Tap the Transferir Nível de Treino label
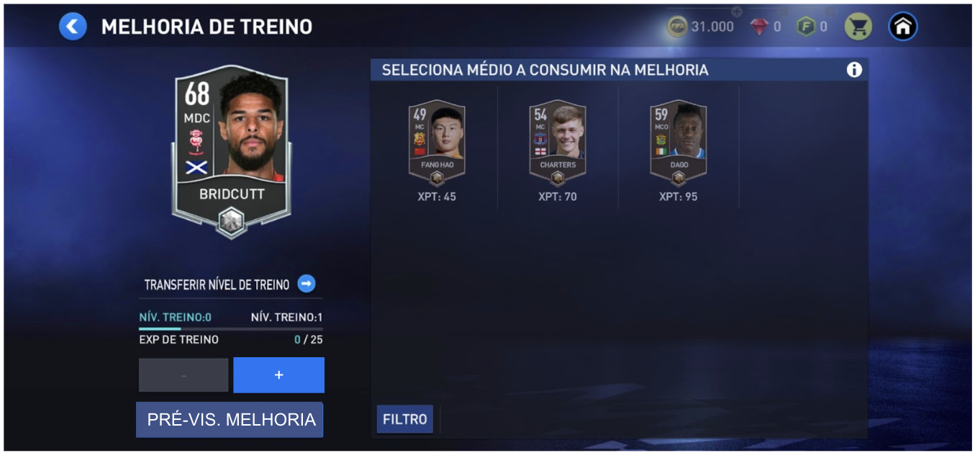 tap(217, 284)
